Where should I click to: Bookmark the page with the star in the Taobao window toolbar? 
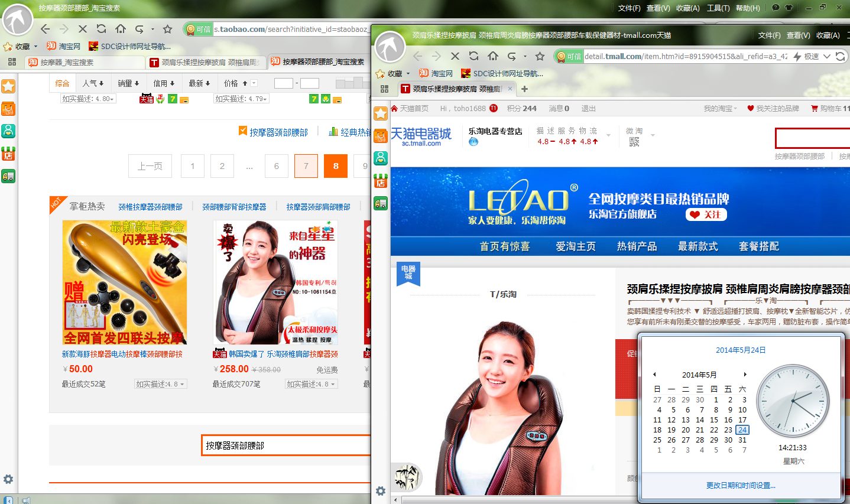pos(168,29)
